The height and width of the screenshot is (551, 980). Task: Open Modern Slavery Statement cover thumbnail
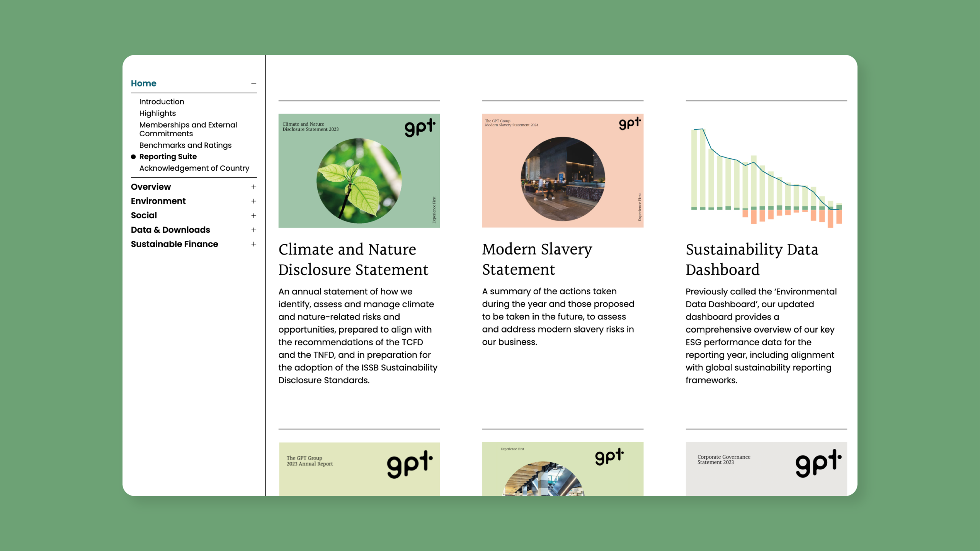[x=562, y=171]
